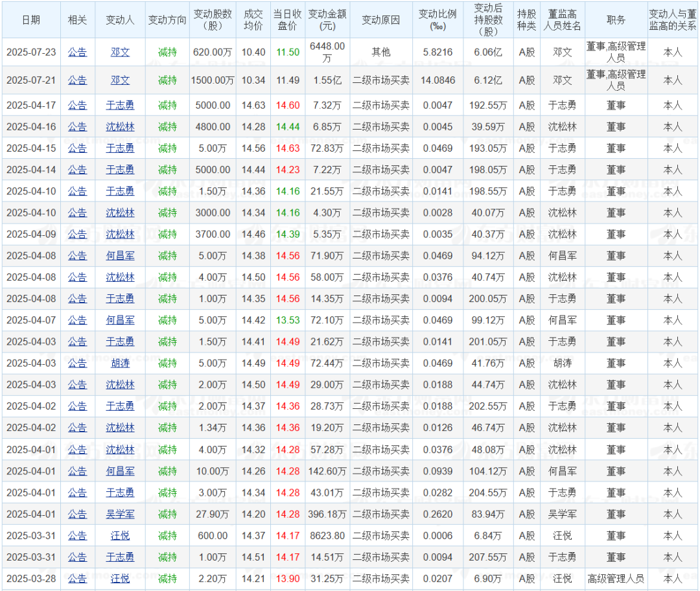Select the 当日收盘价 column header
The image size is (700, 591).
pyautogui.click(x=287, y=20)
